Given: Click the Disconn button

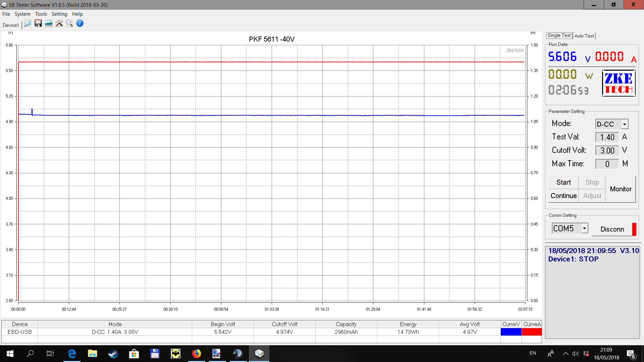Looking at the screenshot, I should [x=612, y=229].
